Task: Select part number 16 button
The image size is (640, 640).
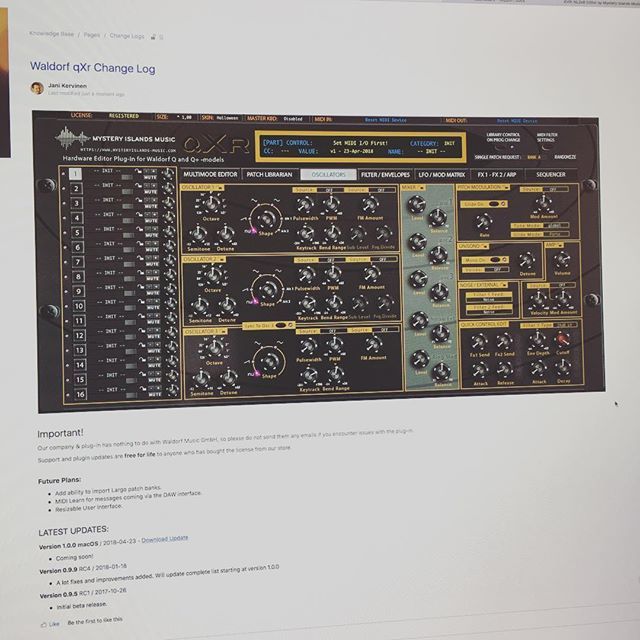Action: click(x=80, y=394)
